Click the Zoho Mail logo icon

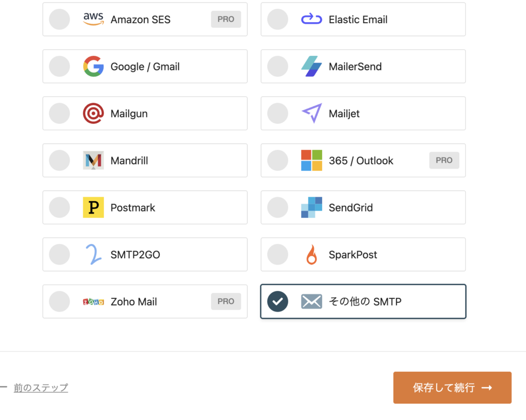(x=93, y=301)
